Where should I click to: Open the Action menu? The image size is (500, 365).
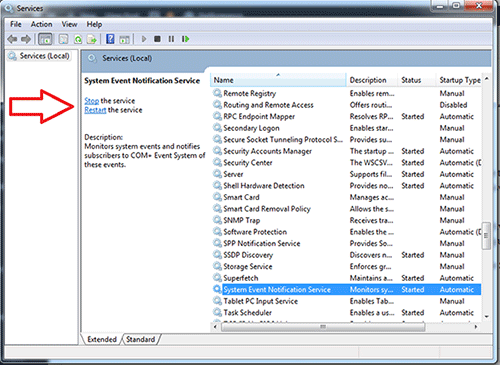(x=41, y=24)
